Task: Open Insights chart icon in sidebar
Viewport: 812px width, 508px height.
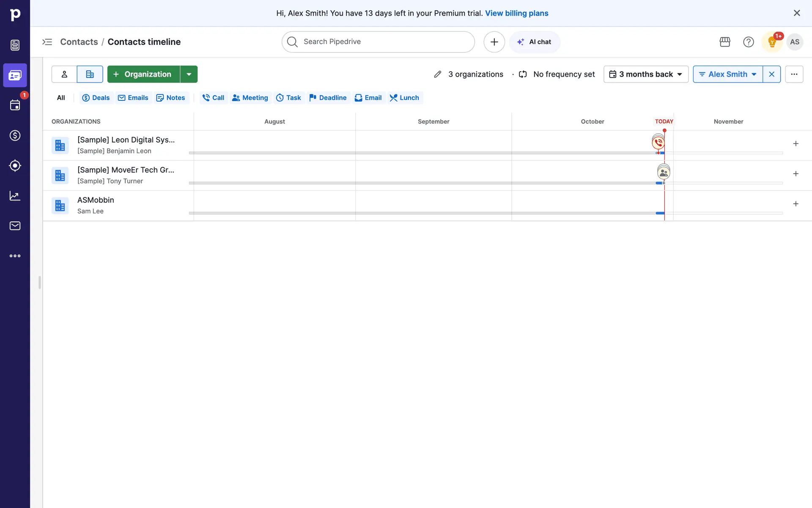Action: coord(15,196)
